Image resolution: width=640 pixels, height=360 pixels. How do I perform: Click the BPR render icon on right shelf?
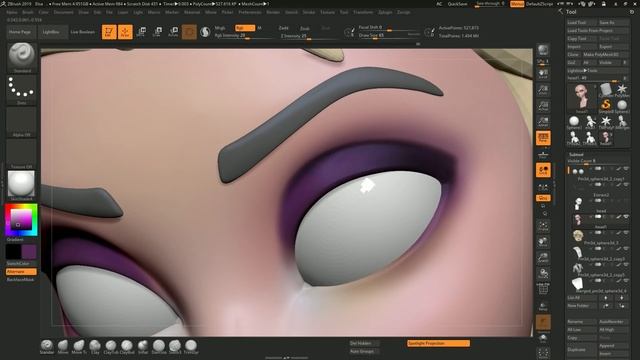click(543, 51)
